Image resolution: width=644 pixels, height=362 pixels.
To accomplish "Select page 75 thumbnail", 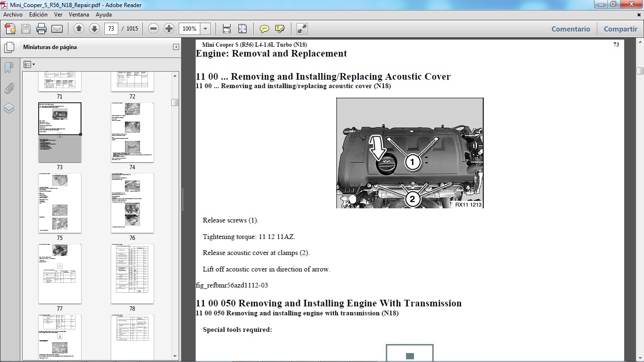I will (60, 203).
